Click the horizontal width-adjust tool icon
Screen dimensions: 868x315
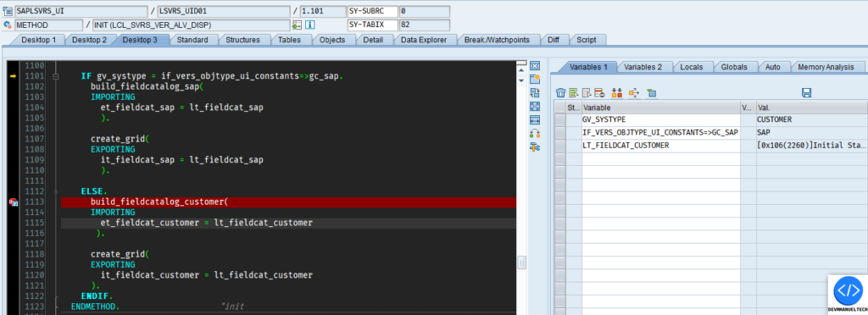pyautogui.click(x=535, y=120)
